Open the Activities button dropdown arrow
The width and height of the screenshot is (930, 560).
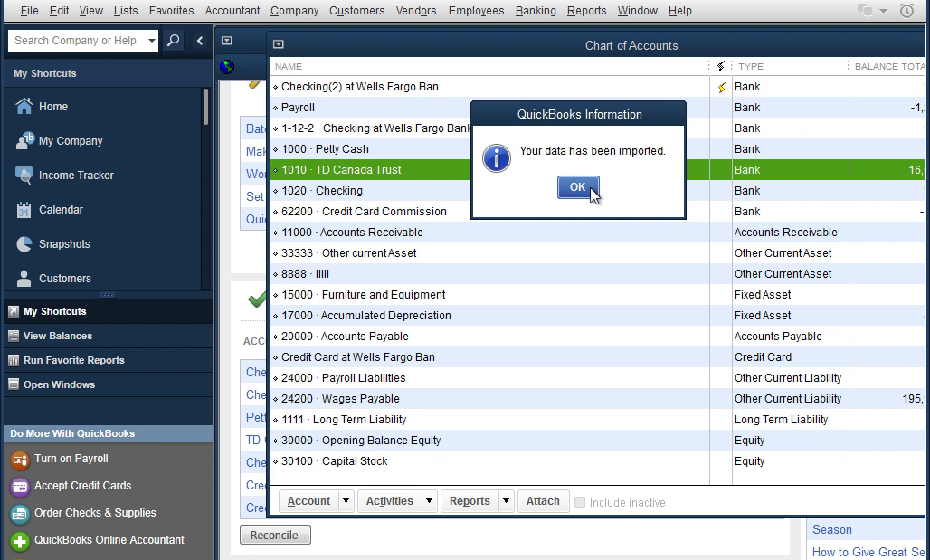point(429,501)
